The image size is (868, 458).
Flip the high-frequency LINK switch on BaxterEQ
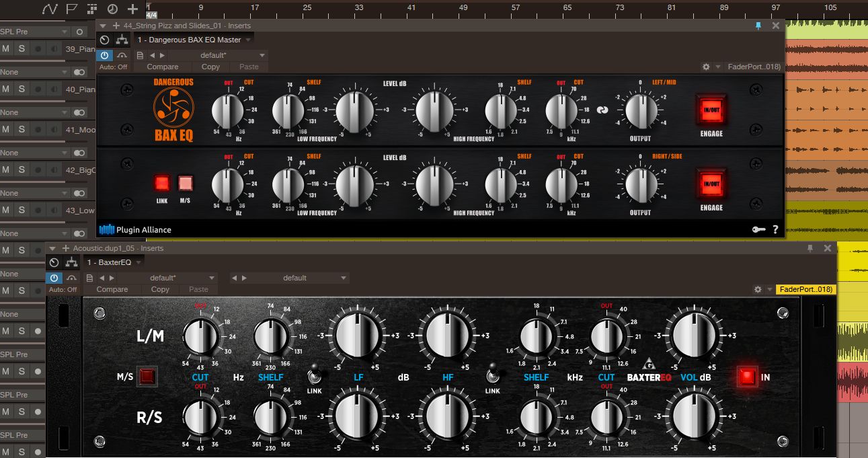click(x=493, y=374)
